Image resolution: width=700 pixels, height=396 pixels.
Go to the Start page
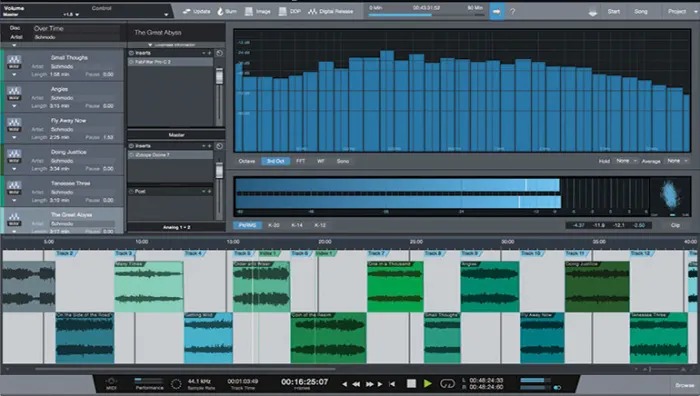point(613,12)
